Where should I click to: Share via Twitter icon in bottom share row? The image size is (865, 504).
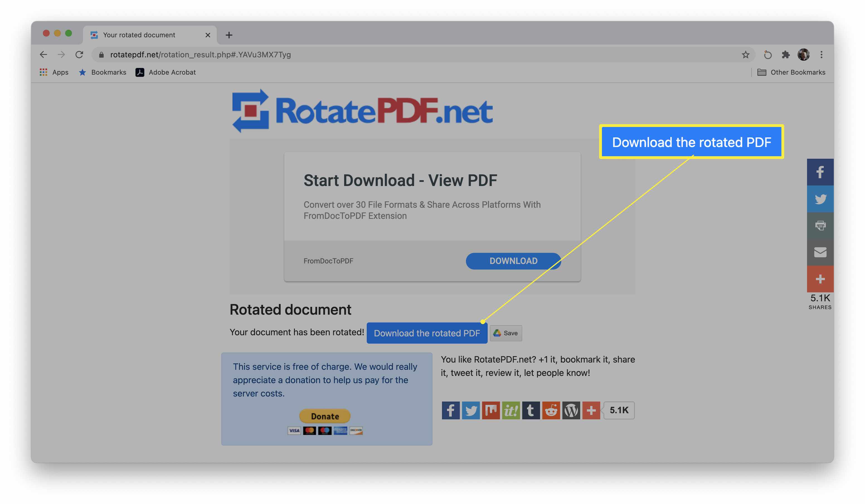tap(471, 410)
